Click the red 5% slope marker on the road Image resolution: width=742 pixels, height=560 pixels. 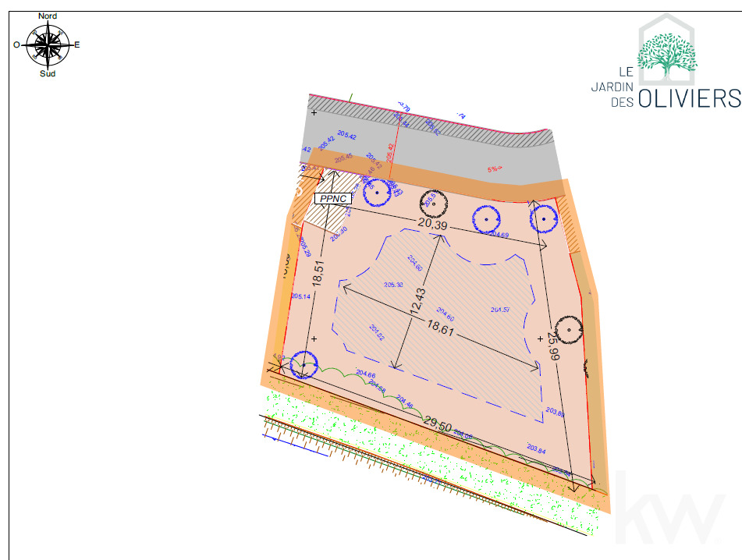[x=495, y=168]
